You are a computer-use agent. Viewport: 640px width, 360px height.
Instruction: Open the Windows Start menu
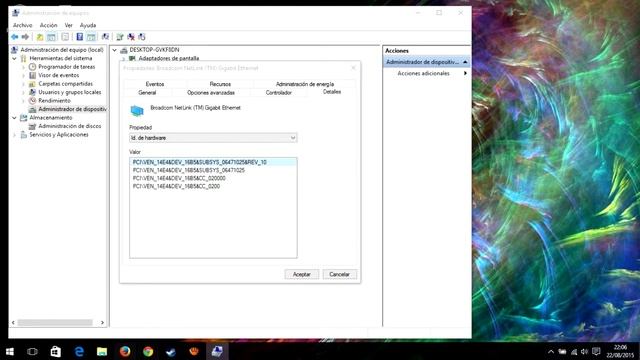[10, 351]
